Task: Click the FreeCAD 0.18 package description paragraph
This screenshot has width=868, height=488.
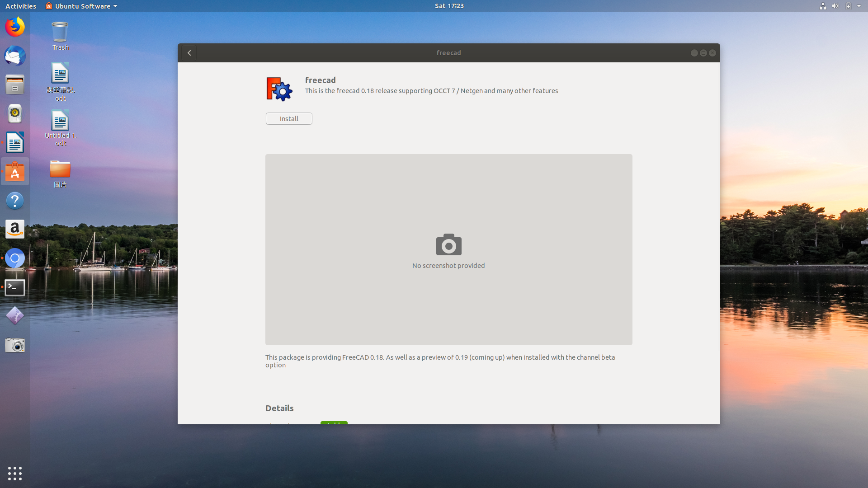Action: 440,361
